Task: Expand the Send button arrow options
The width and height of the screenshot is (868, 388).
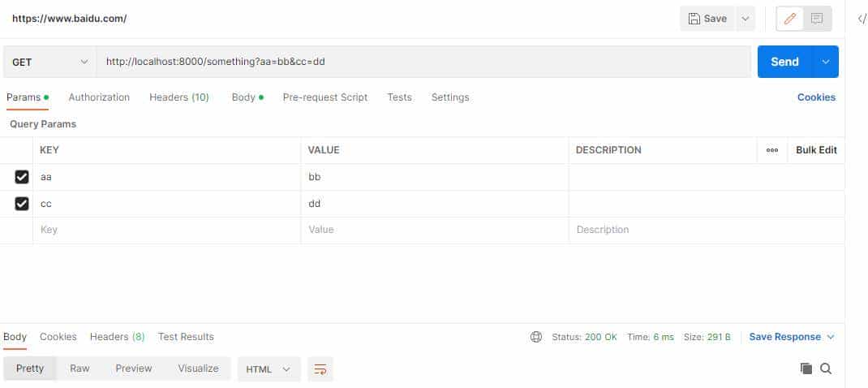Action: 826,62
